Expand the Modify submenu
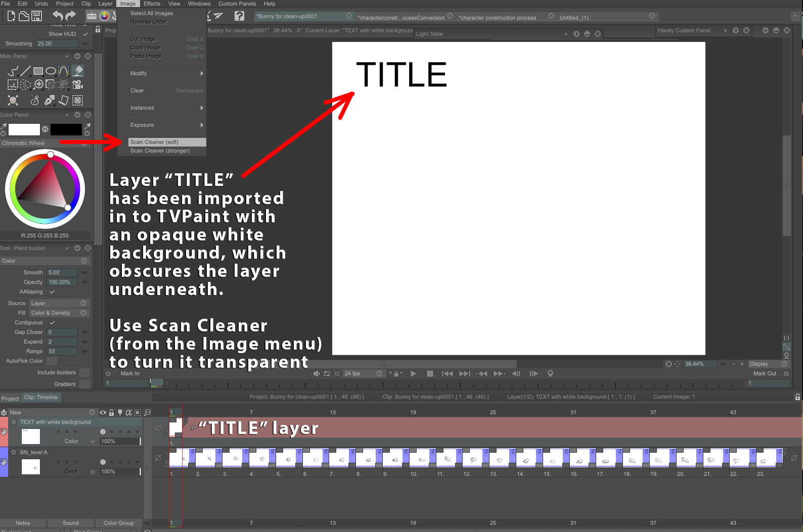 click(x=162, y=73)
